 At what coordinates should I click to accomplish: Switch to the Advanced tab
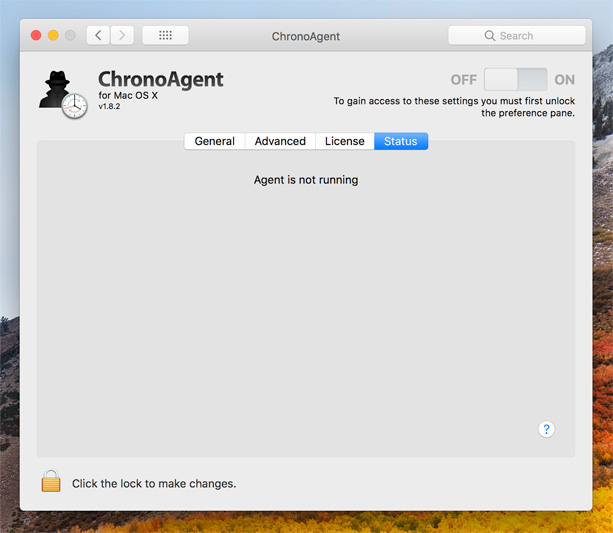[x=280, y=141]
